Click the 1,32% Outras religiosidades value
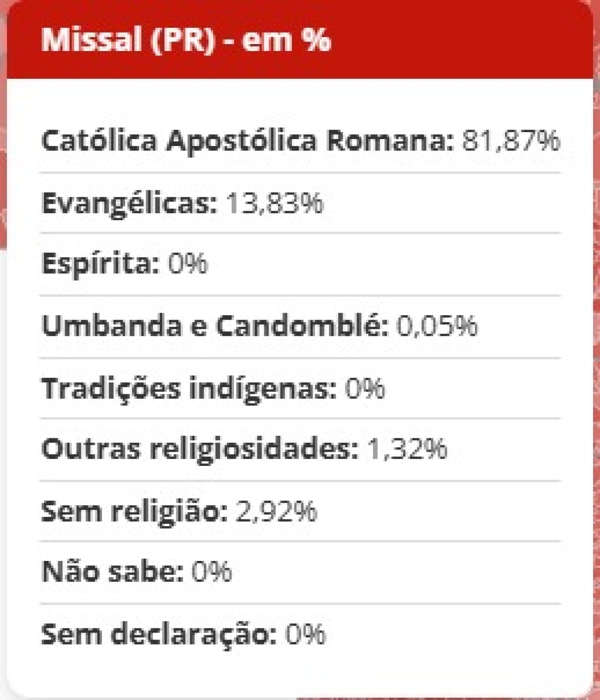The width and height of the screenshot is (600, 700). tap(407, 448)
